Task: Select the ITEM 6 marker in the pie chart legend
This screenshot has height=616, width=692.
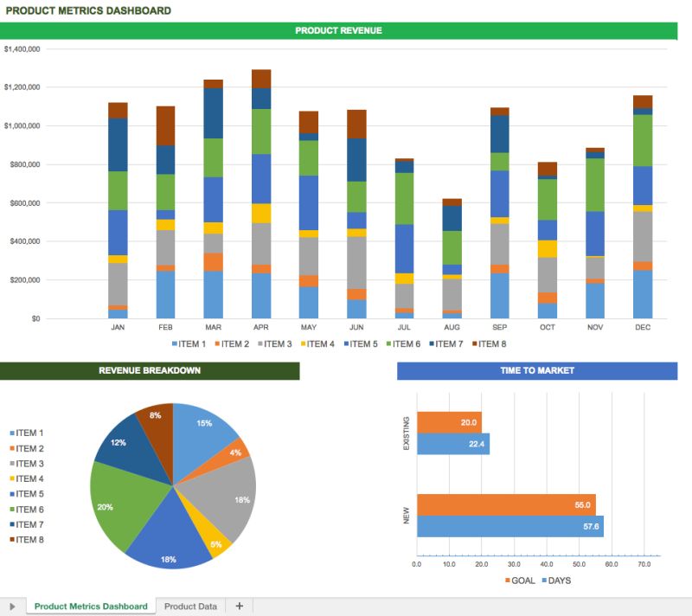Action: [12, 509]
